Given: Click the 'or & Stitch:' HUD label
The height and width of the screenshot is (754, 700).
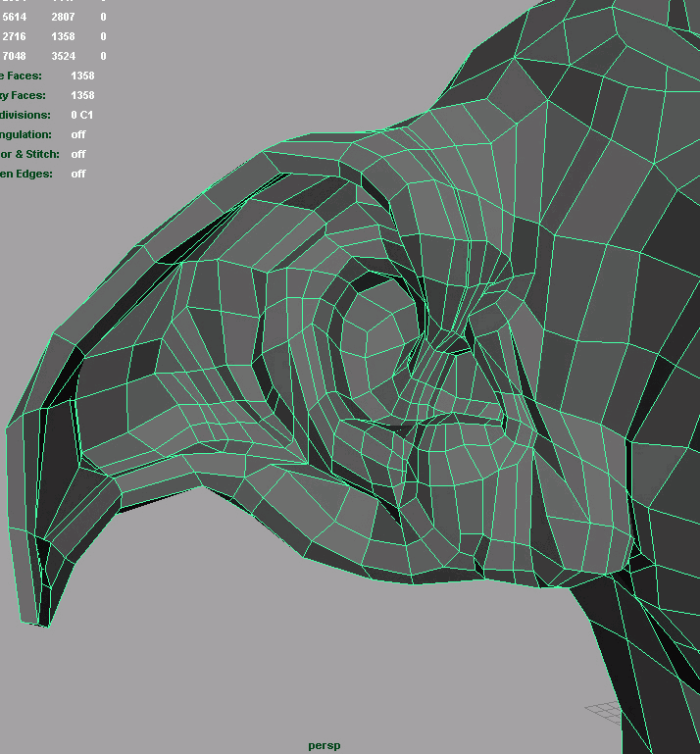Looking at the screenshot, I should [29, 154].
